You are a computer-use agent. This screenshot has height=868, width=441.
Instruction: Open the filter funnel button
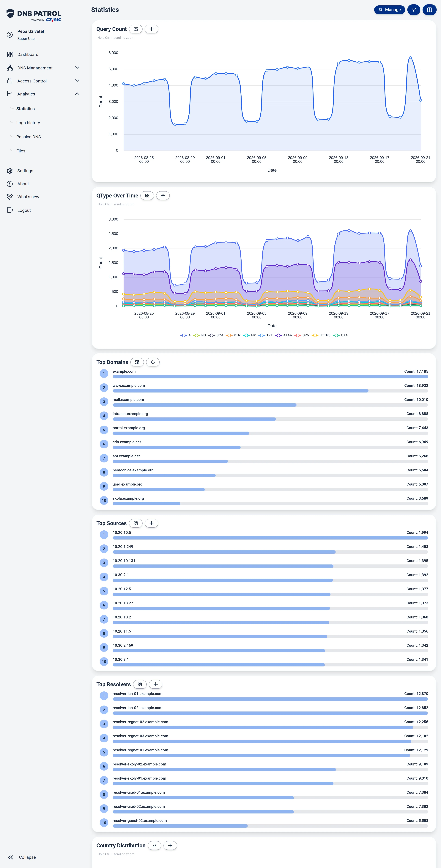click(414, 10)
